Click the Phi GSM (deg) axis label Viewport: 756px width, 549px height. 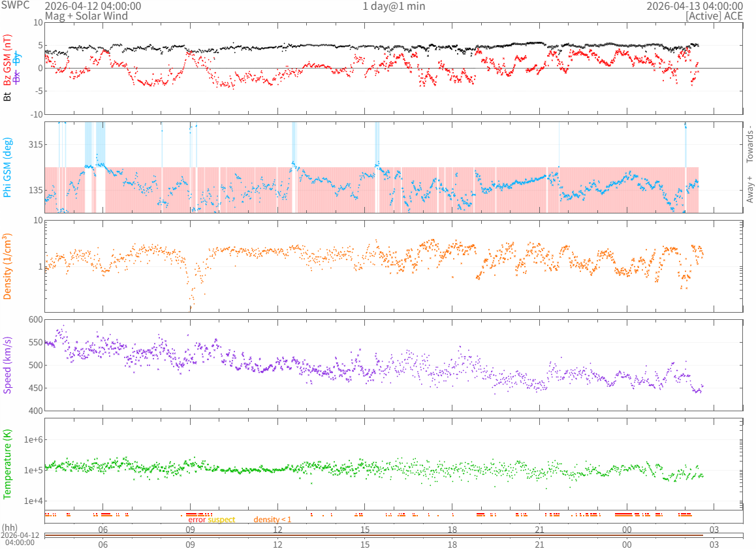click(8, 167)
